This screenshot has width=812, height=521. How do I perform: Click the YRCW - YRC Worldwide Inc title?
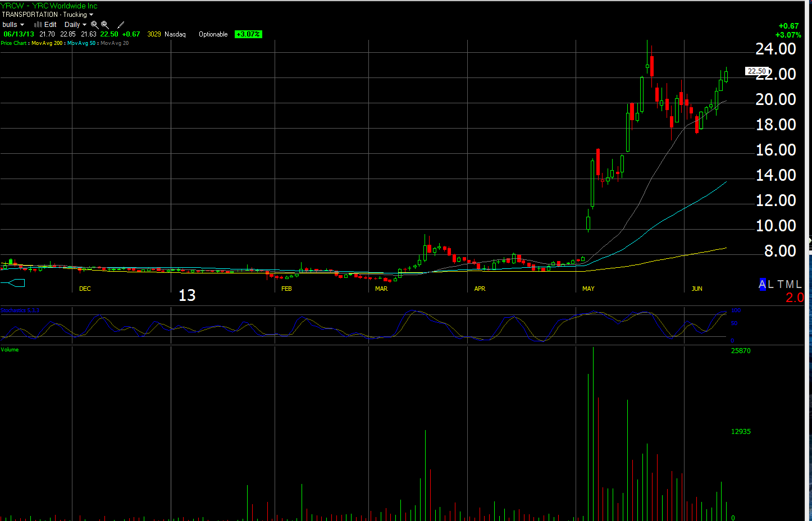[49, 6]
